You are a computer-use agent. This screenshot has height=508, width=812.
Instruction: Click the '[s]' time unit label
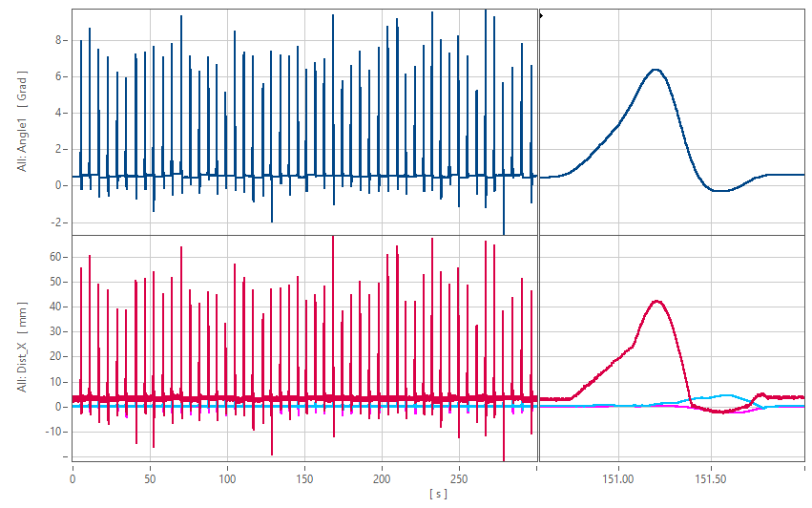click(438, 494)
